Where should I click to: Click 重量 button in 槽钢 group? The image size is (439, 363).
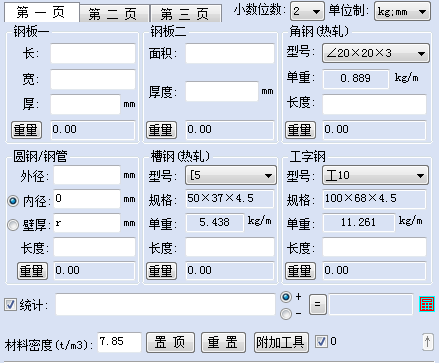tap(161, 271)
